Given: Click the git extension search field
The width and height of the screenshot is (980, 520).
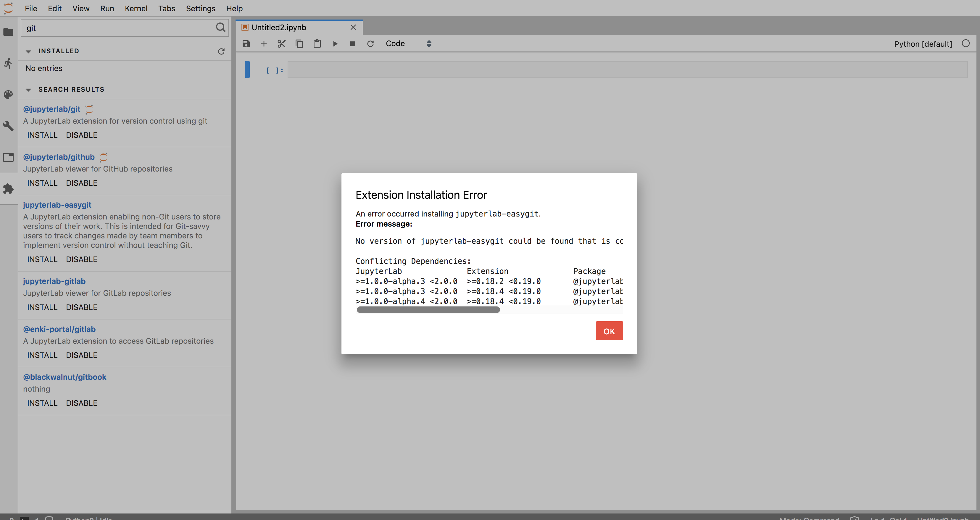Looking at the screenshot, I should (x=118, y=28).
